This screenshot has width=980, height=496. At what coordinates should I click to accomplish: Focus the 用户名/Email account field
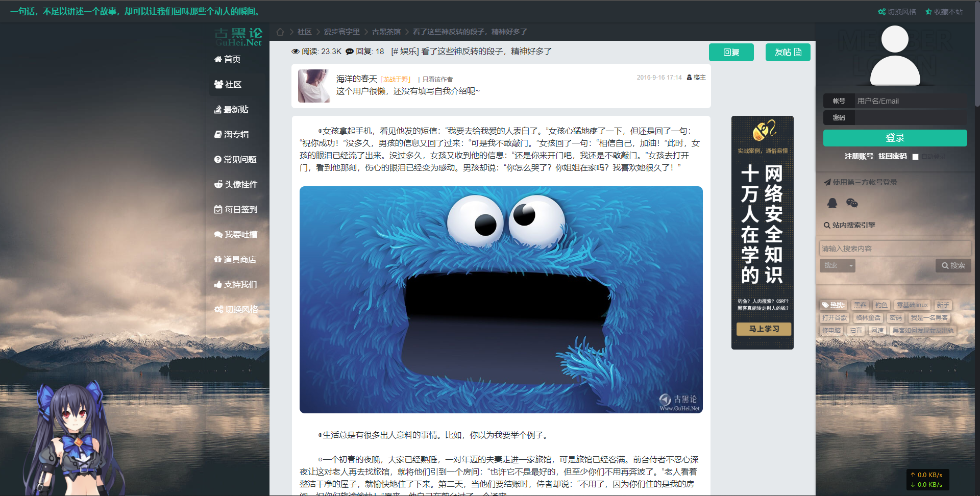pos(910,101)
